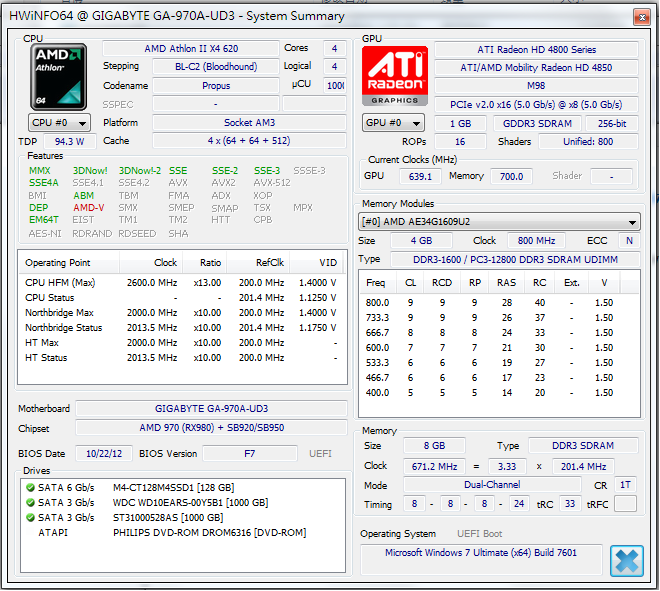
Task: Close the System Summary window
Action: pos(642,17)
